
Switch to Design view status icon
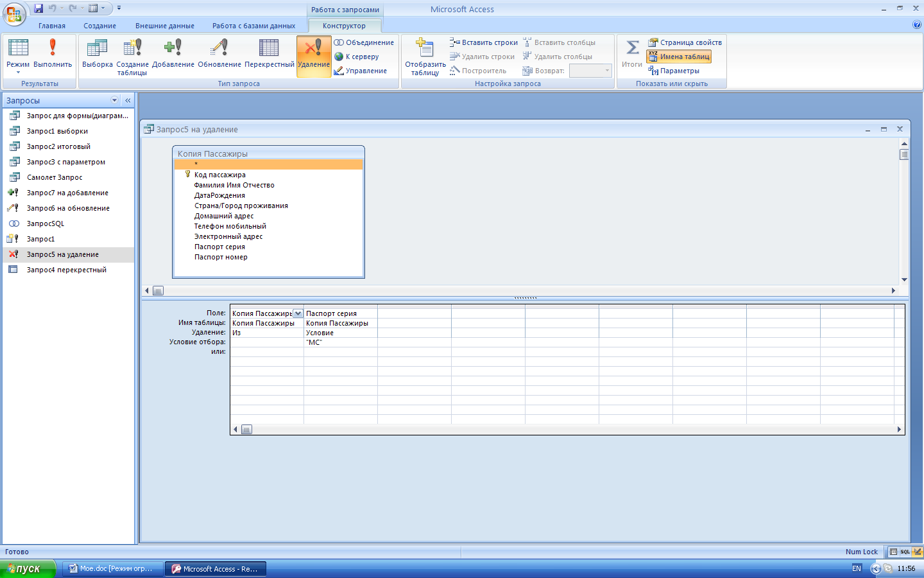pyautogui.click(x=918, y=552)
